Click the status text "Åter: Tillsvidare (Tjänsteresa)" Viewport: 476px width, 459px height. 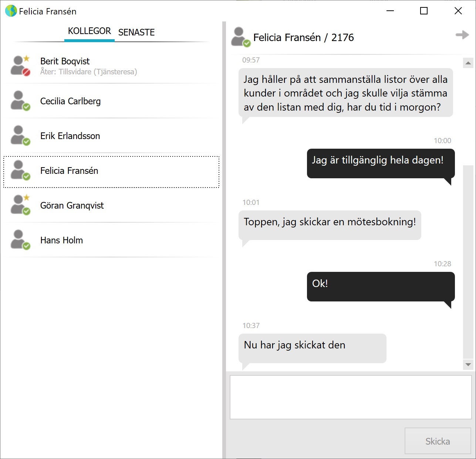[x=89, y=72]
